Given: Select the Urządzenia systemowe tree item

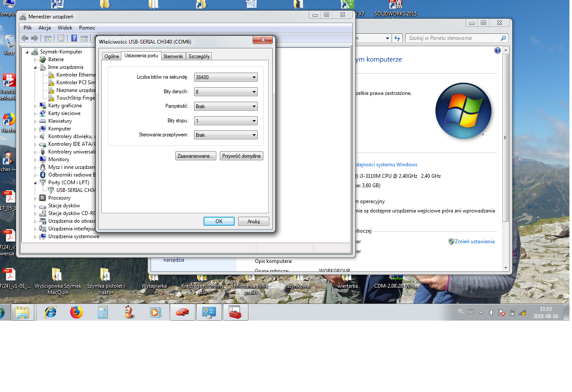Looking at the screenshot, I should [74, 236].
